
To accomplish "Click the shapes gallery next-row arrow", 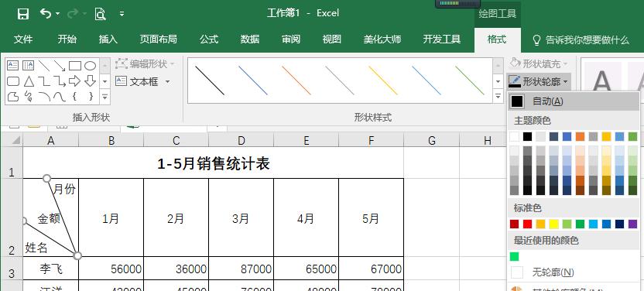I will tap(105, 81).
